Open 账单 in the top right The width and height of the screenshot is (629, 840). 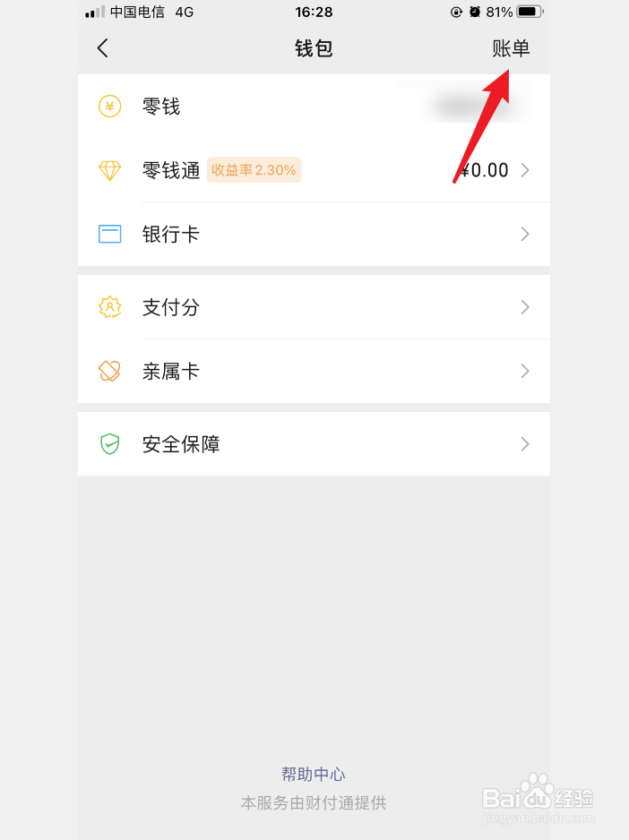tap(512, 48)
